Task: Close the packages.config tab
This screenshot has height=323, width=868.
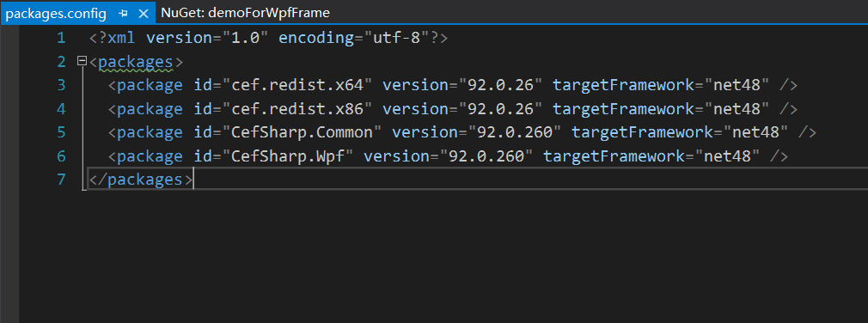Action: pyautogui.click(x=143, y=13)
